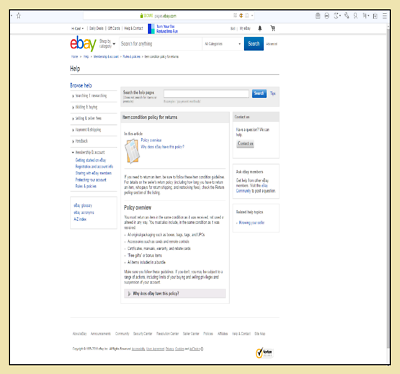Screen dimensions: 400x374
Task: Expand the Bidding & buying help topic
Action: pyautogui.click(x=85, y=107)
